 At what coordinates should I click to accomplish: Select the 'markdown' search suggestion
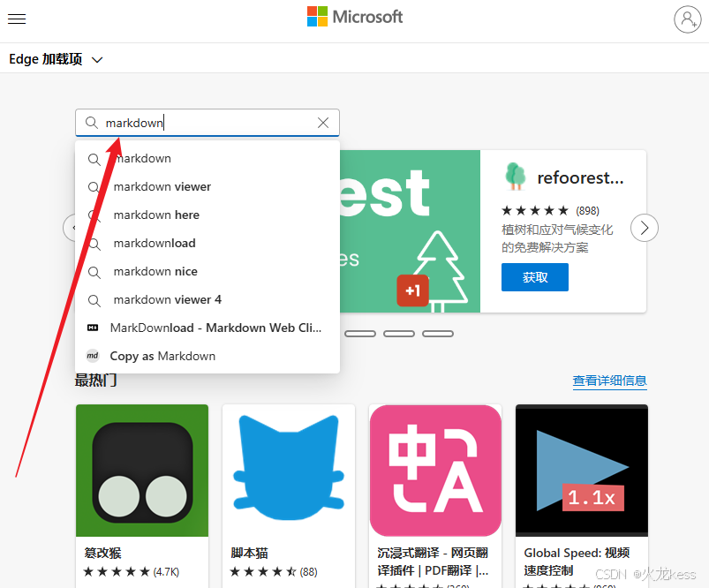pyautogui.click(x=207, y=159)
